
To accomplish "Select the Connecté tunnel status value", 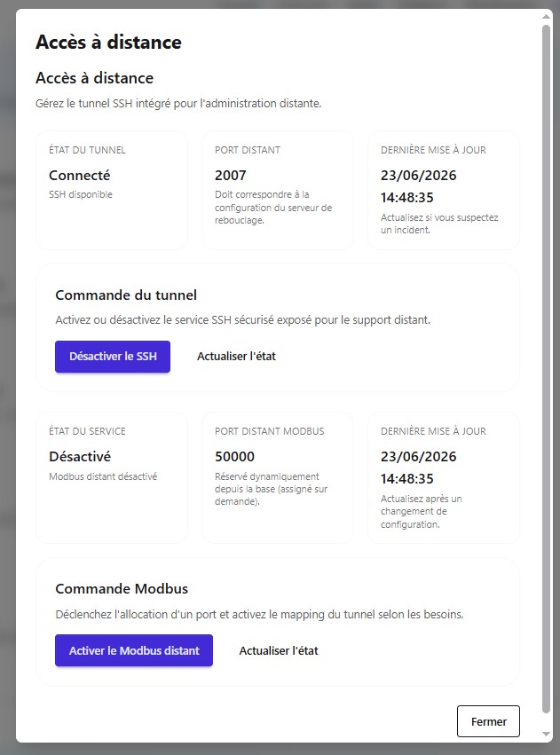I will 80,176.
